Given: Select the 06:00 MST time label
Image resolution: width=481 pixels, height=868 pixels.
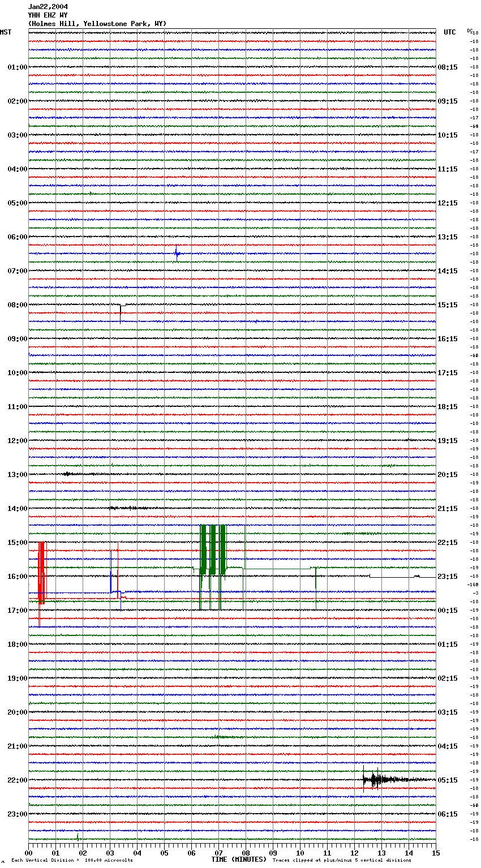Looking at the screenshot, I should pyautogui.click(x=18, y=237).
